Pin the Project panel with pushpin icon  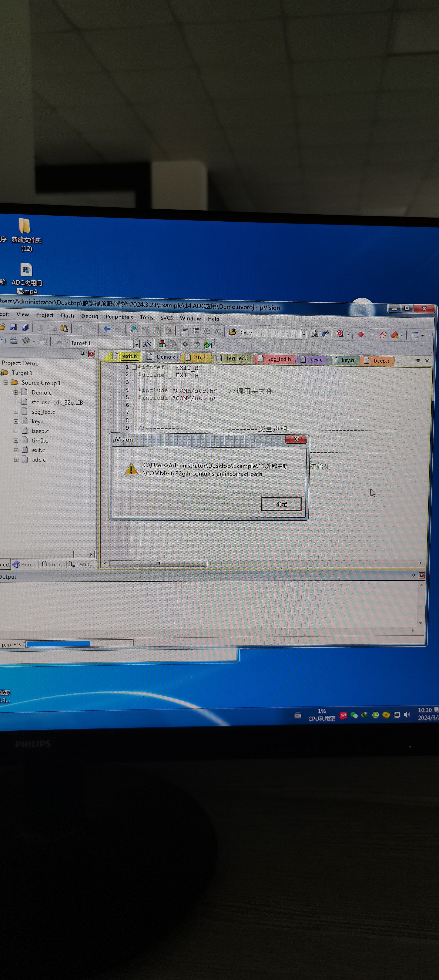point(83,354)
